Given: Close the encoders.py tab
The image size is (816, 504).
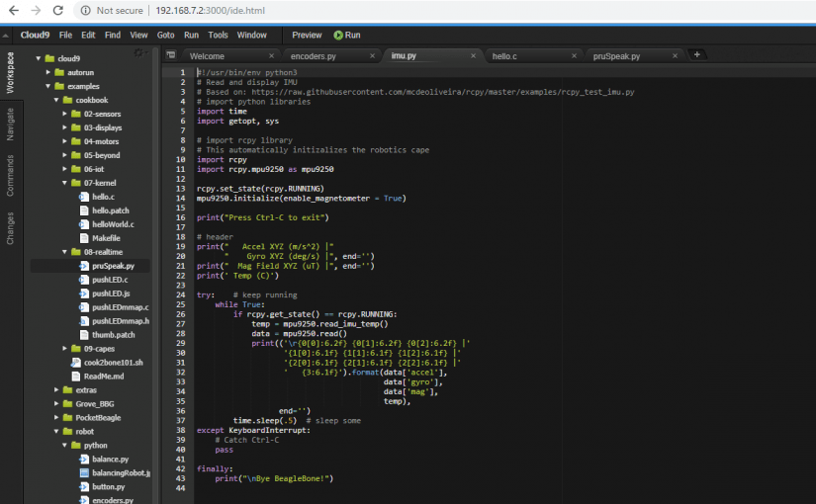Looking at the screenshot, I should click(372, 55).
